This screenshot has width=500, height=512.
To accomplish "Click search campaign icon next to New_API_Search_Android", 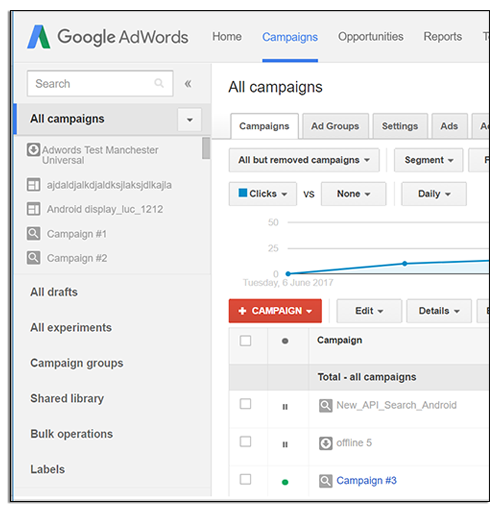I will click(325, 406).
